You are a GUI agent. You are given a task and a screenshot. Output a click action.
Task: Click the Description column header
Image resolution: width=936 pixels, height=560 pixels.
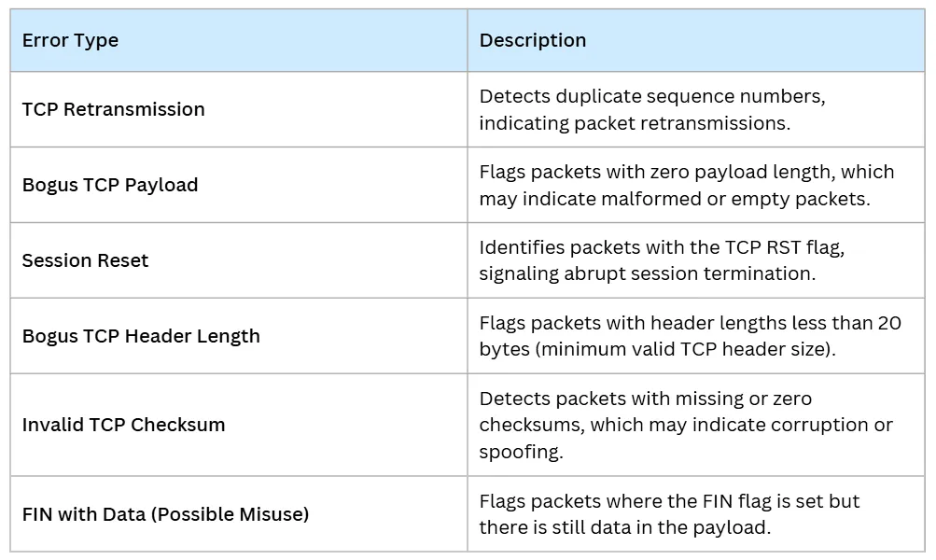point(533,41)
